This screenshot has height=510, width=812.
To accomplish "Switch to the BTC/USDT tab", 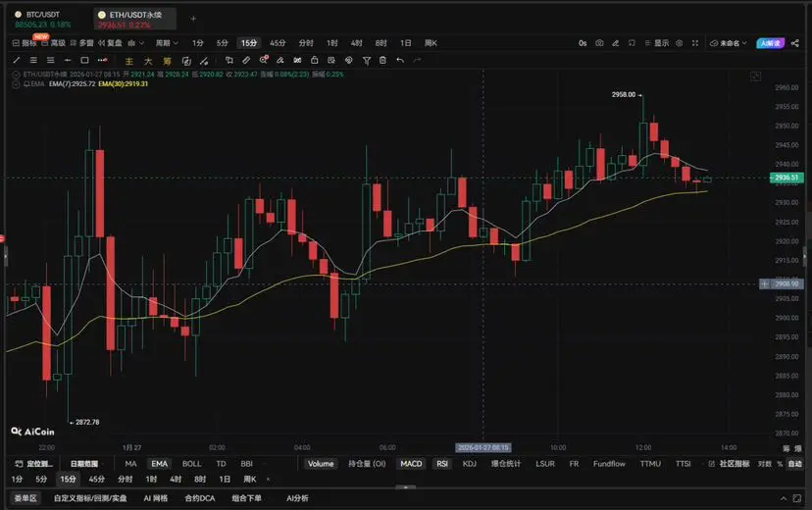I will [x=42, y=20].
